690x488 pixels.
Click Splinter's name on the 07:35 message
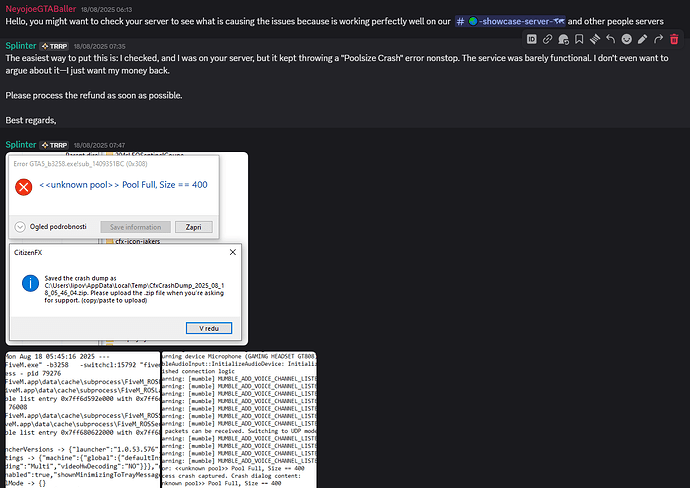point(21,46)
